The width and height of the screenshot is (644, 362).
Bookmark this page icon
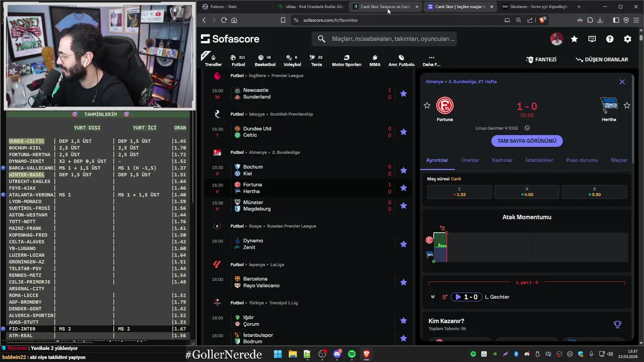coord(283,20)
